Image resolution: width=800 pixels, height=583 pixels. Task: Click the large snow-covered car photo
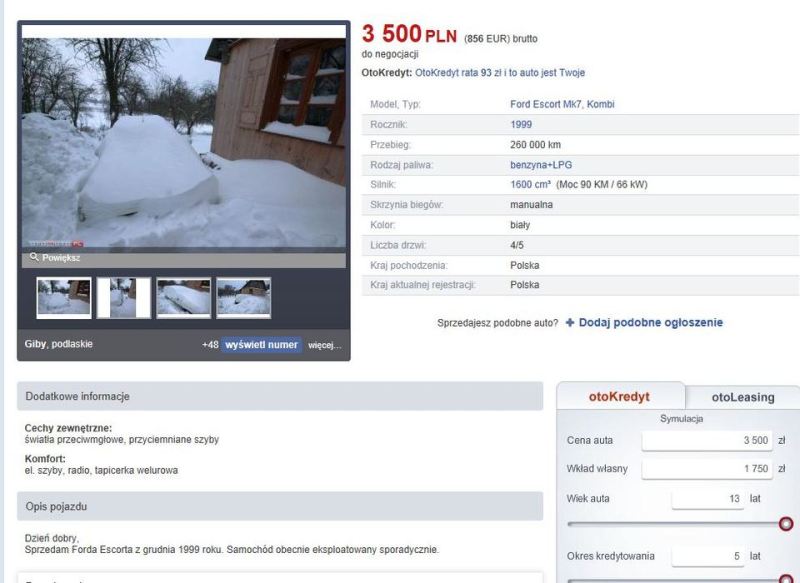coord(183,140)
